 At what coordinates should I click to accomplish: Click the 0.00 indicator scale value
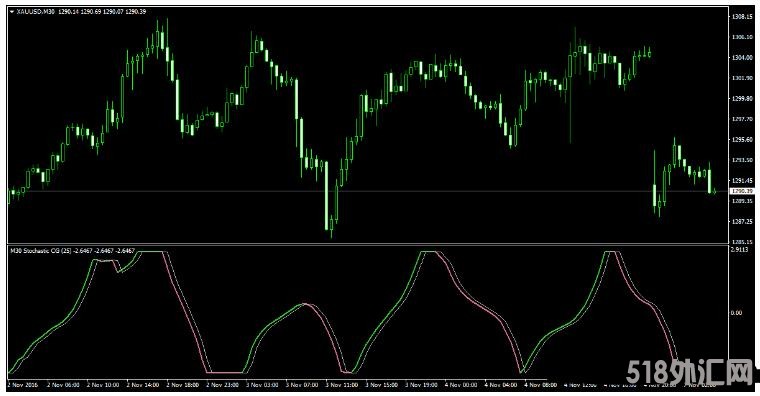point(736,313)
